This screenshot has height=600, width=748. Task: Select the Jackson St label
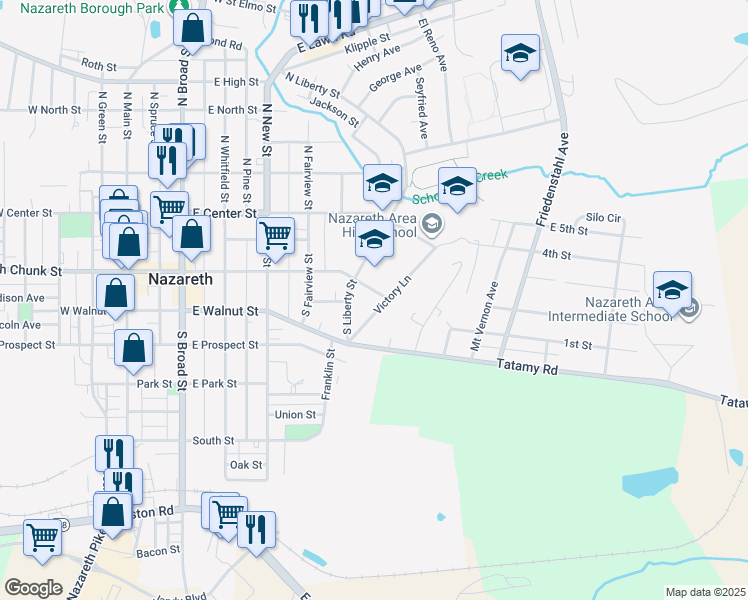coord(334,113)
